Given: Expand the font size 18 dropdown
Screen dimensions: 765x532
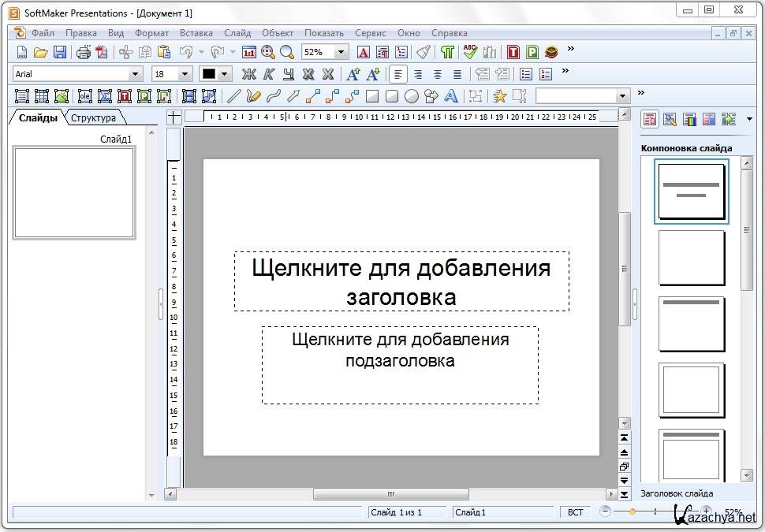Looking at the screenshot, I should [185, 74].
